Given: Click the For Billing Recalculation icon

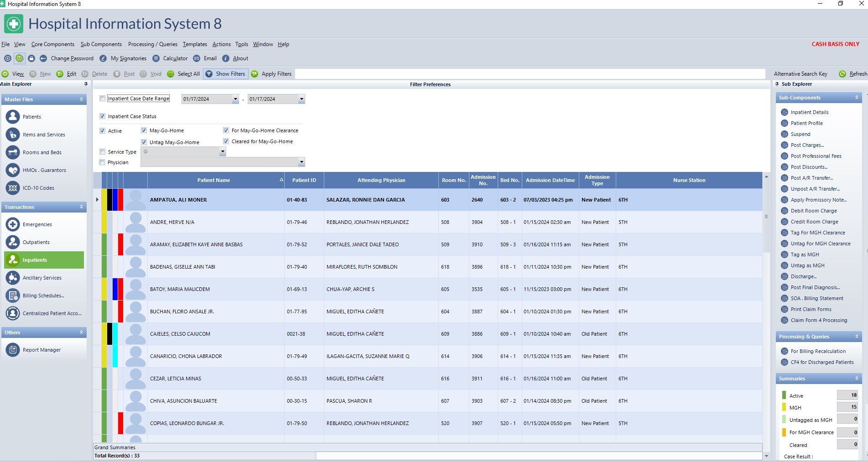Looking at the screenshot, I should pos(785,351).
